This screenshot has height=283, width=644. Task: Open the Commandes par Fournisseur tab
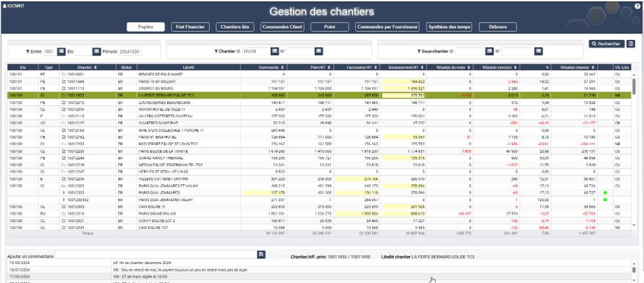[387, 27]
